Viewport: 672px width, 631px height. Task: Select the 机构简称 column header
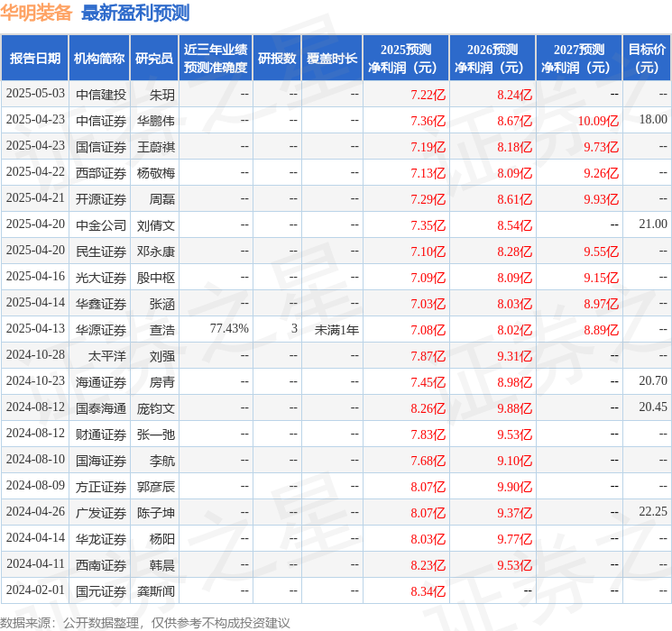pos(99,59)
